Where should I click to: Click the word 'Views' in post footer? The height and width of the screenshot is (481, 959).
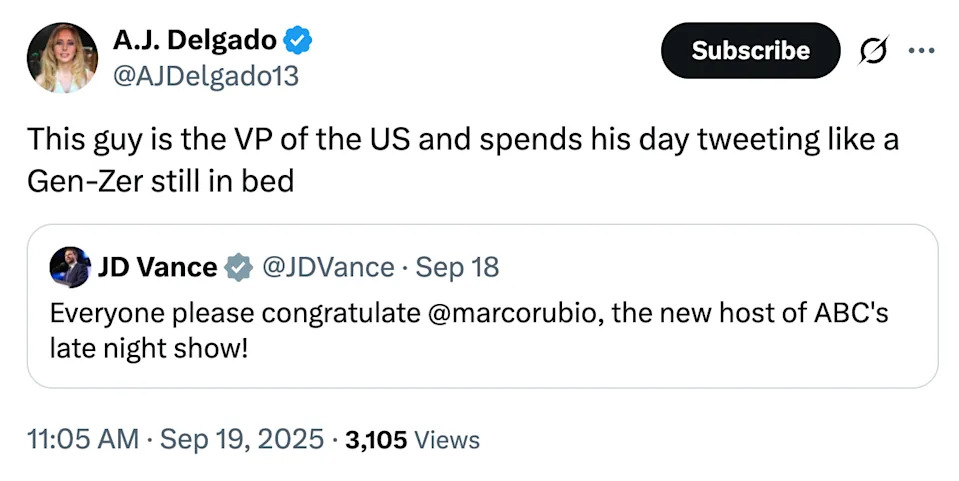446,439
